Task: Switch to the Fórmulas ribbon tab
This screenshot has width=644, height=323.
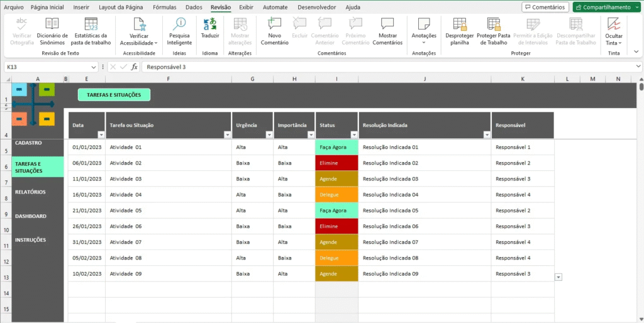Action: coord(164,8)
